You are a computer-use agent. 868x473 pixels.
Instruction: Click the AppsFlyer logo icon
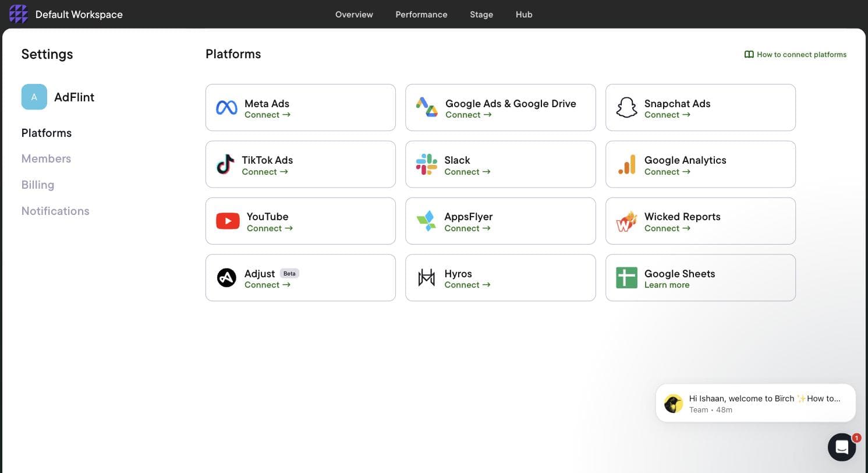(426, 221)
